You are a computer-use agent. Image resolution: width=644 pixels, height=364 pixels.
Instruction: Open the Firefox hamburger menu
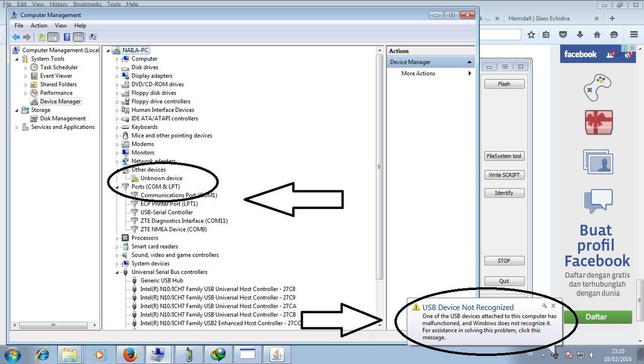tap(634, 35)
